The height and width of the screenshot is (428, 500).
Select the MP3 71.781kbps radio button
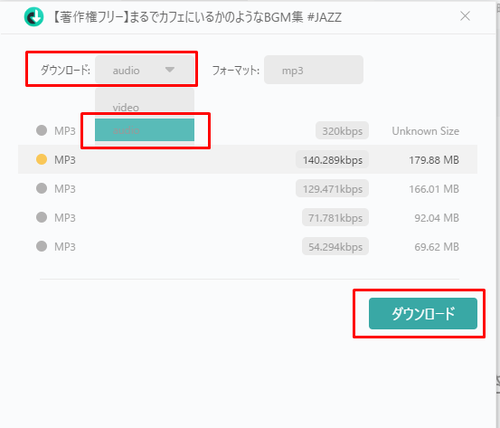pos(42,217)
